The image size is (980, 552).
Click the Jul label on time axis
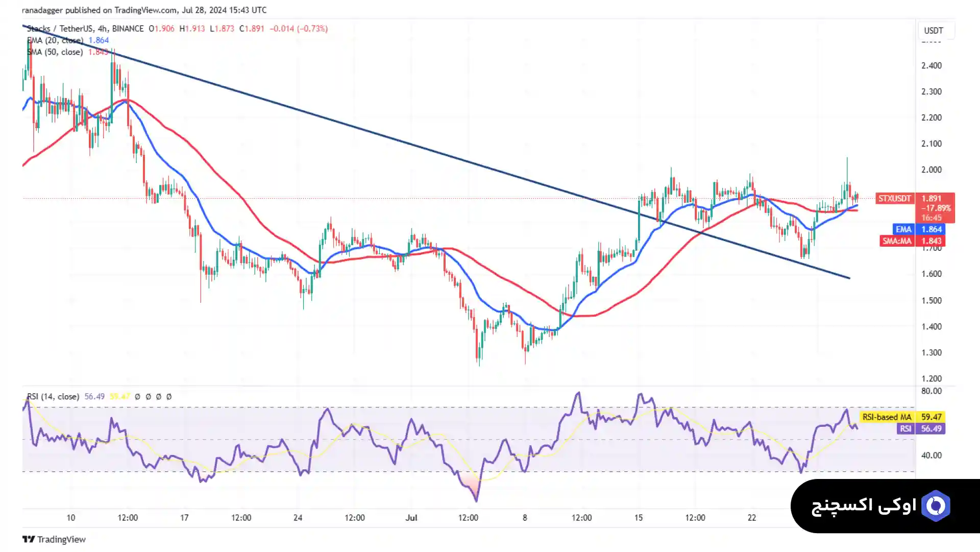pos(411,518)
